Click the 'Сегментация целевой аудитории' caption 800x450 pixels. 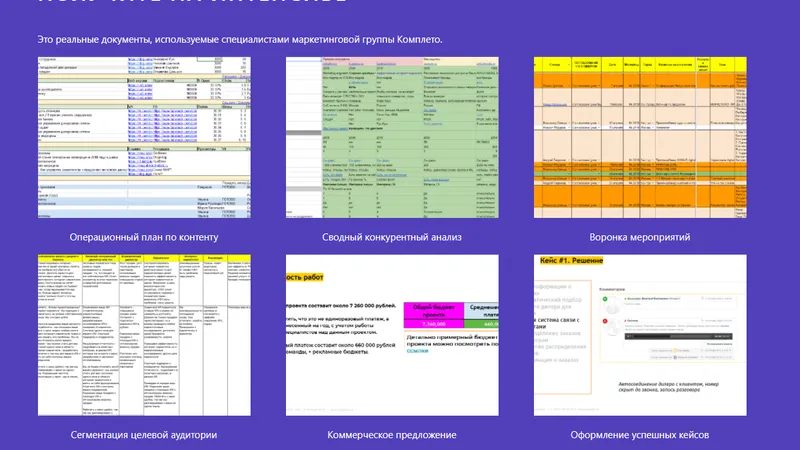[x=144, y=435]
